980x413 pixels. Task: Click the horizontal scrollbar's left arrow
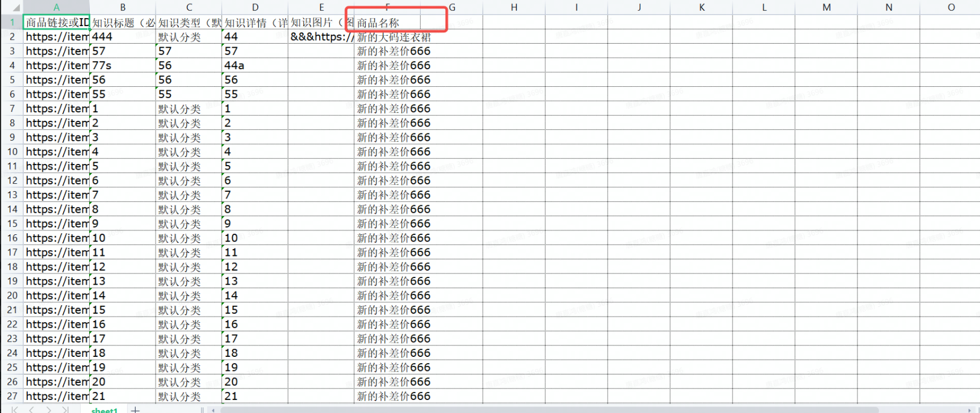(x=213, y=410)
